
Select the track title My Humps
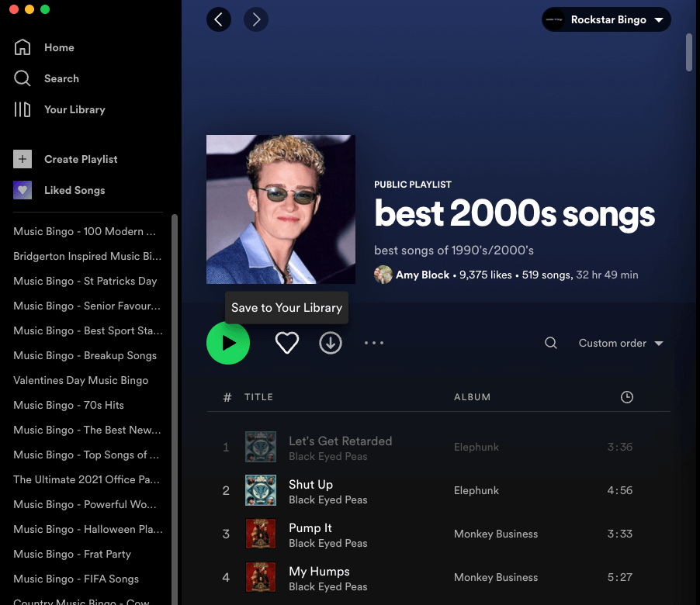point(319,571)
